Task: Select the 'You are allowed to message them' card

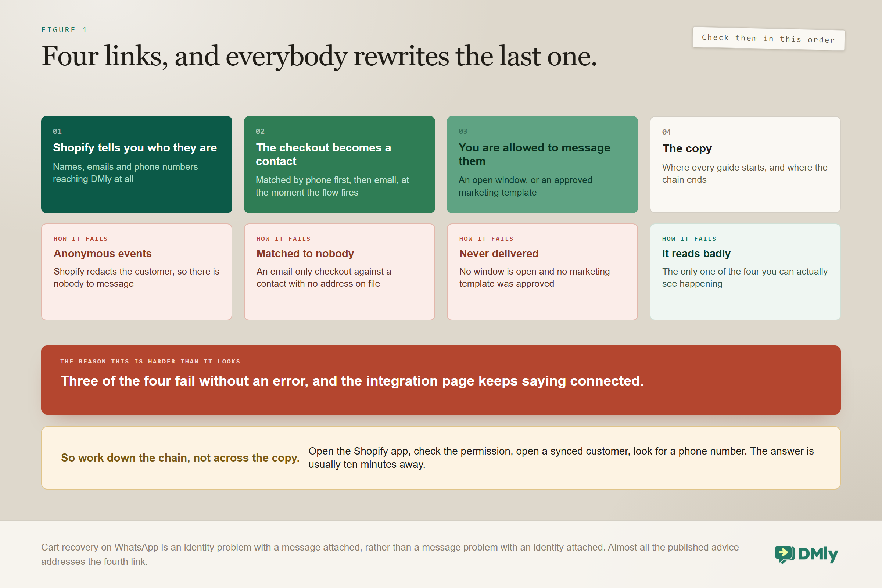Action: pos(542,165)
